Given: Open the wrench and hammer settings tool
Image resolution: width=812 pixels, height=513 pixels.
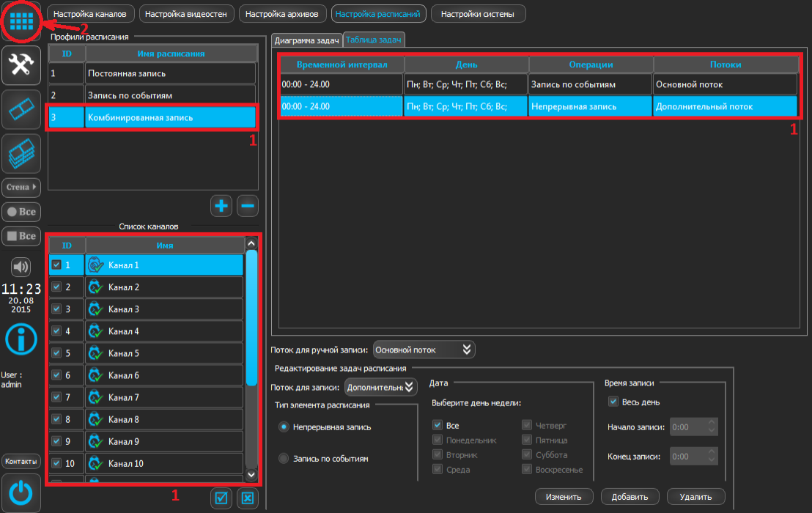Looking at the screenshot, I should click(x=21, y=66).
